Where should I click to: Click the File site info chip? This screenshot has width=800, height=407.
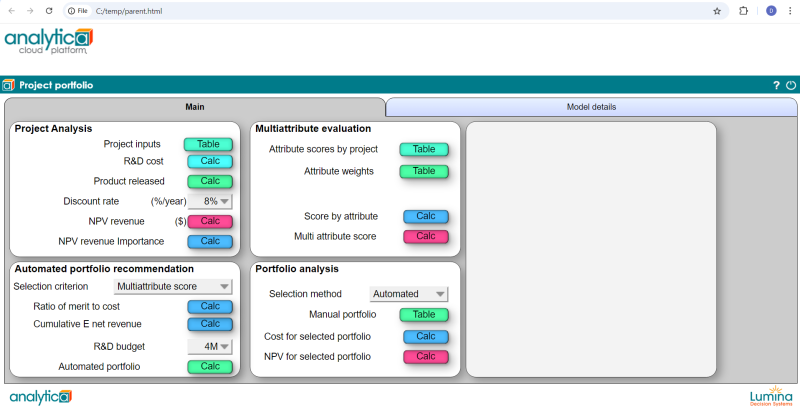click(78, 11)
